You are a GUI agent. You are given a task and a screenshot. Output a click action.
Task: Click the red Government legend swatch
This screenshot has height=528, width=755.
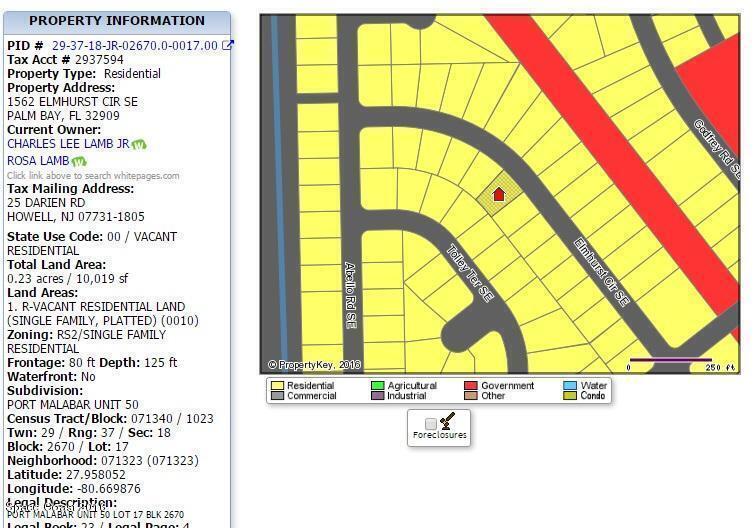(470, 386)
